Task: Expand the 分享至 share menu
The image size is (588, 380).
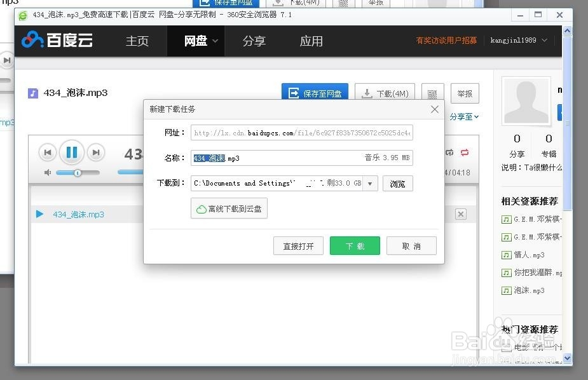Action: [464, 117]
